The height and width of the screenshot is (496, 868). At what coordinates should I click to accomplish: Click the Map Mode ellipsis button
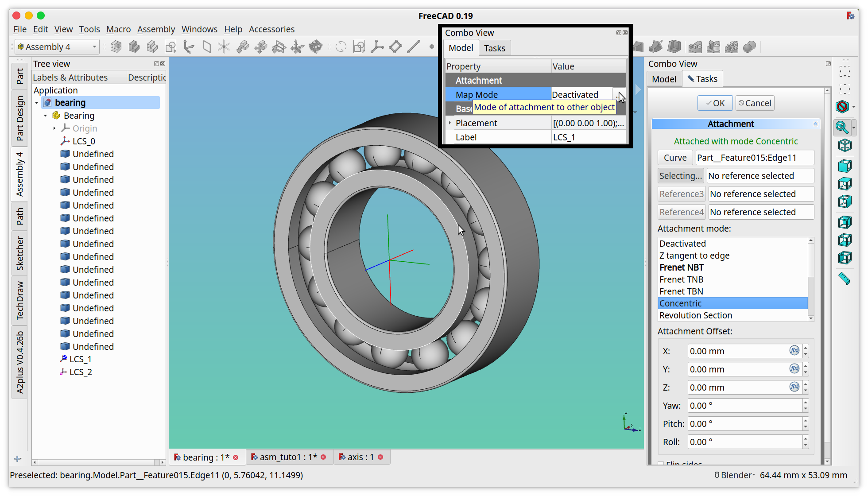point(619,94)
